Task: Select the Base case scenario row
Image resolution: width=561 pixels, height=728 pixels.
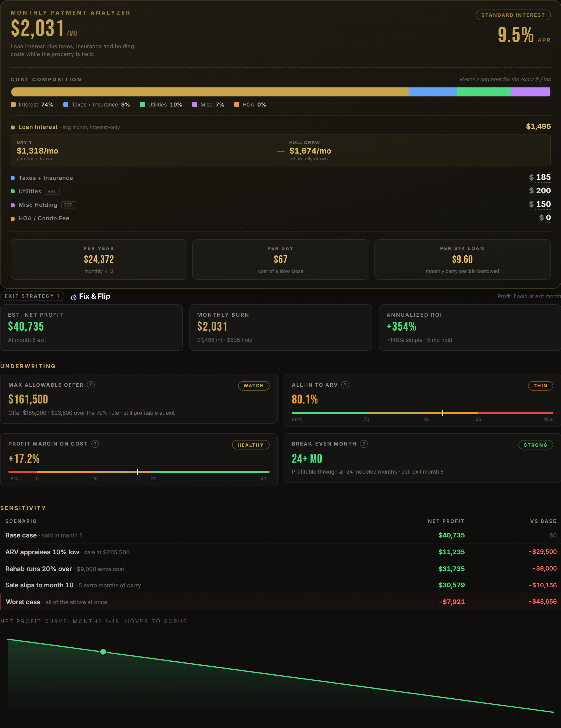Action: 281,535
